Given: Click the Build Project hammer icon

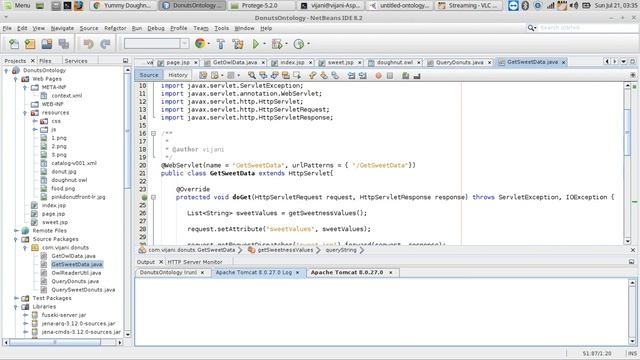Looking at the screenshot, I should (221, 44).
